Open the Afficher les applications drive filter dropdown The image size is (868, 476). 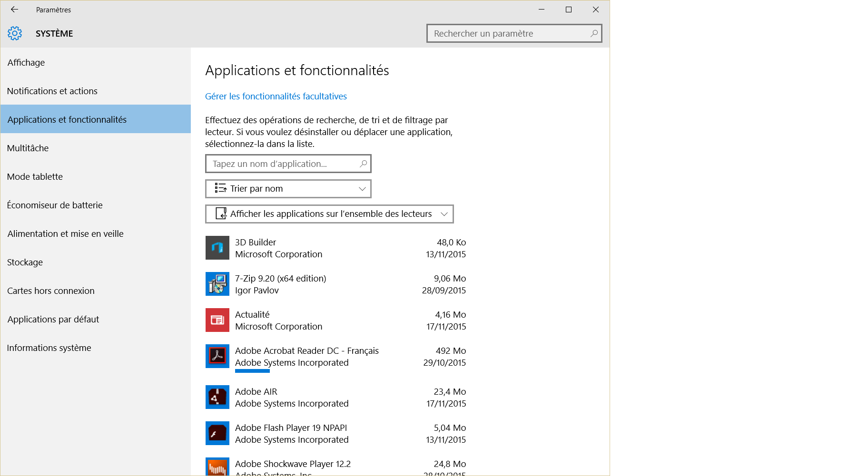(329, 214)
